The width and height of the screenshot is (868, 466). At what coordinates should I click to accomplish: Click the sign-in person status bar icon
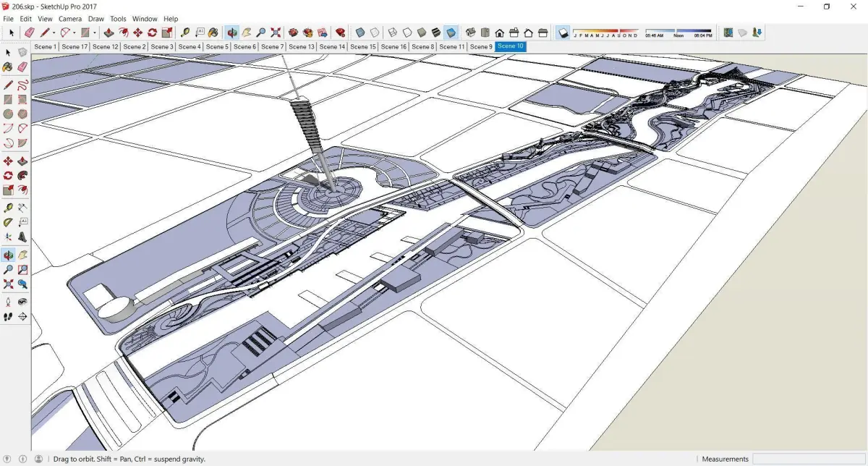[x=38, y=459]
